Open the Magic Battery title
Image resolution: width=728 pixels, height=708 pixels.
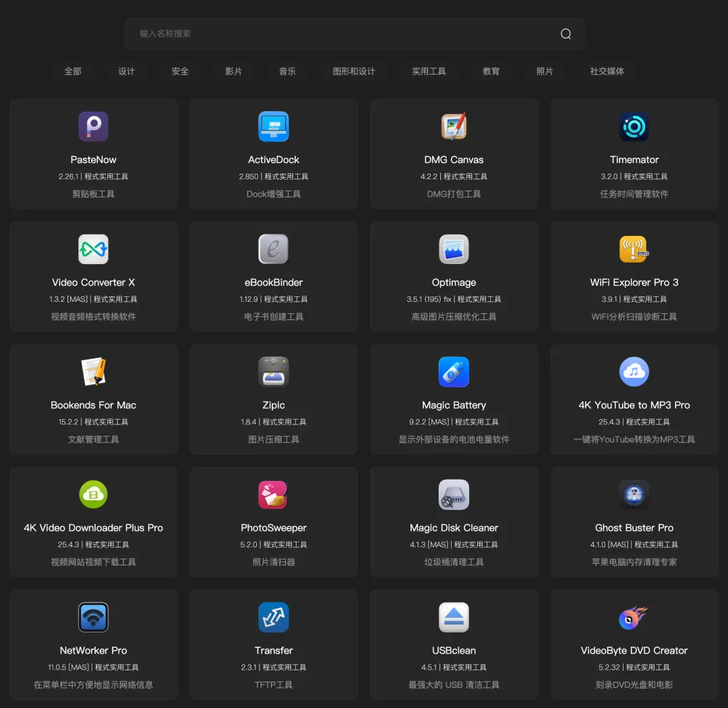pyautogui.click(x=454, y=405)
